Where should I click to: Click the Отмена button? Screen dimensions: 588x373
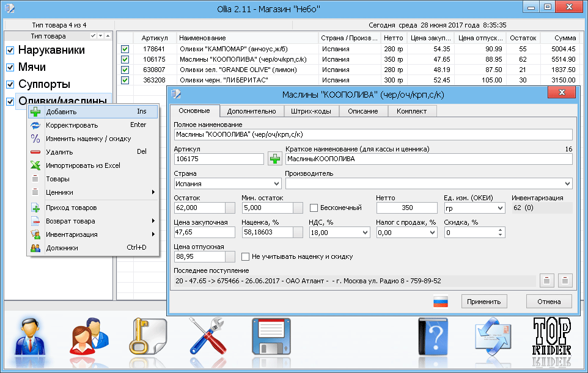(x=549, y=302)
